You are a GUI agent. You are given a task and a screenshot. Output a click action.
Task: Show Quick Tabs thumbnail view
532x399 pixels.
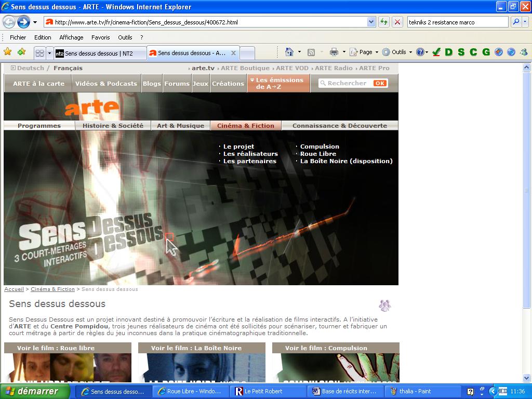pos(39,54)
